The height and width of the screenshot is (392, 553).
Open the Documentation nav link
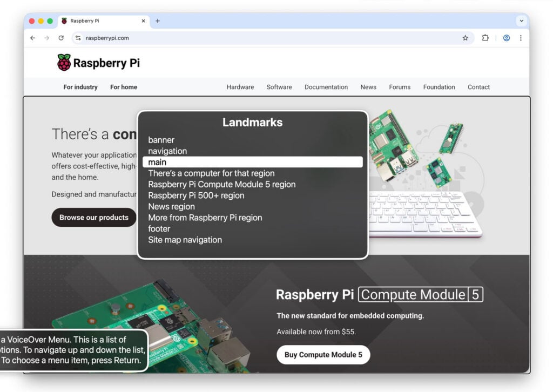tap(326, 87)
